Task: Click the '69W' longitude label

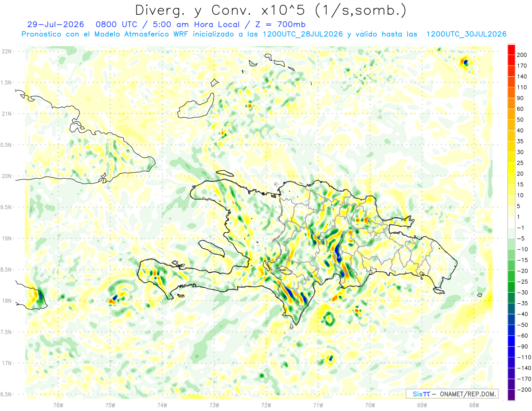Action: 422,404
